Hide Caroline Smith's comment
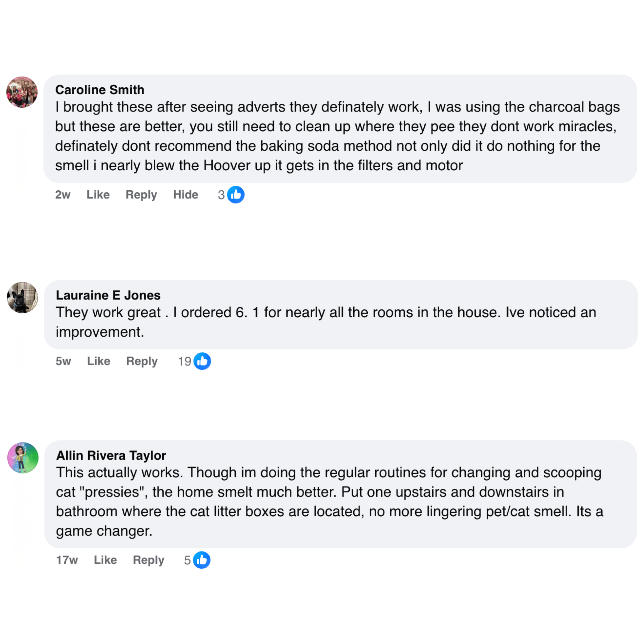This screenshot has width=644, height=644. (x=185, y=195)
